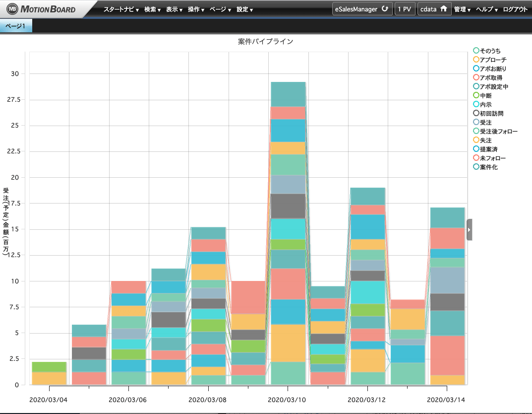Open the 設定 dropdown menu
532x414 pixels.
244,9
